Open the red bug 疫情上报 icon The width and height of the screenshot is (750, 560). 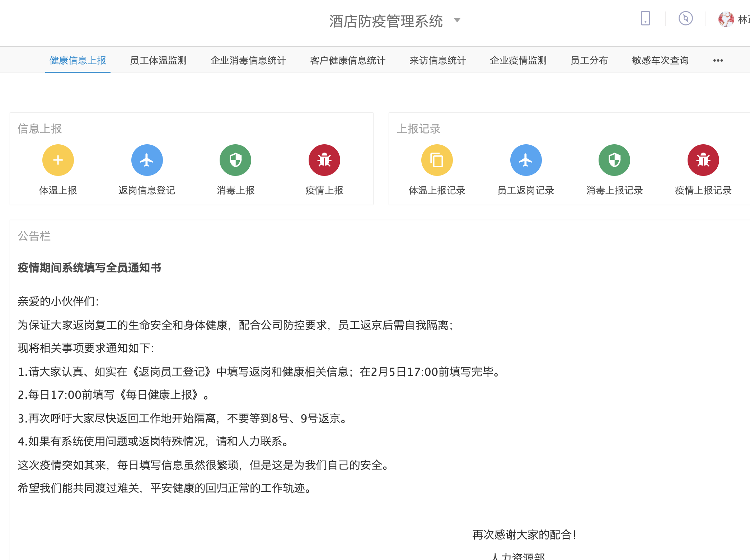[x=324, y=160]
